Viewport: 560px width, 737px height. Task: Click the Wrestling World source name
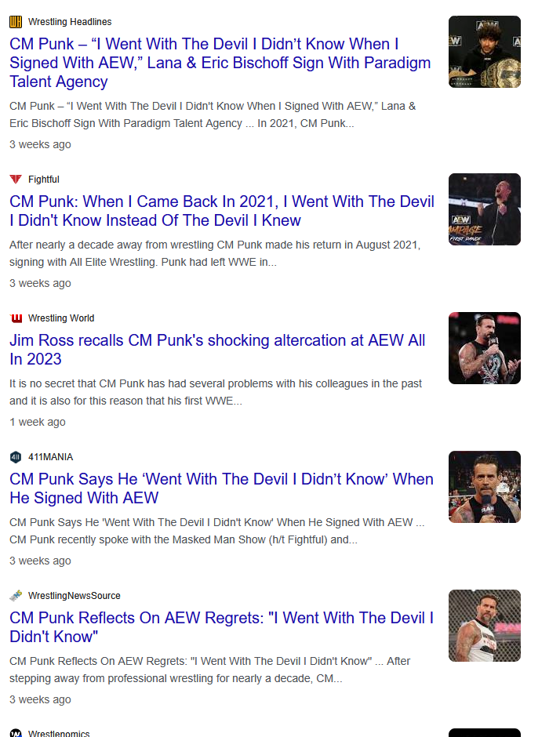coord(61,318)
